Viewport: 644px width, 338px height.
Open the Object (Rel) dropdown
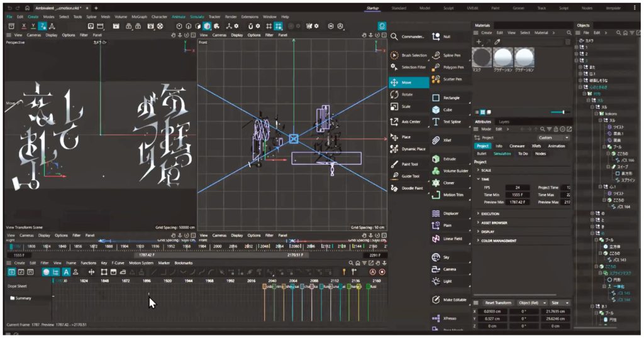[x=532, y=303]
